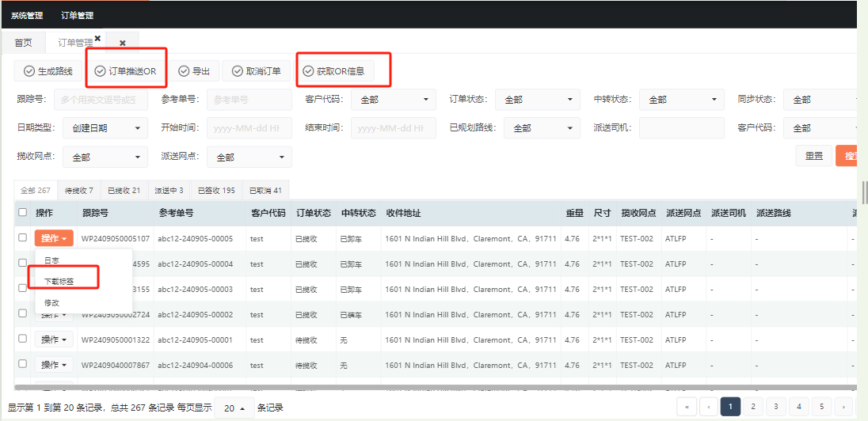
Task: Click the 结束时间 date input
Action: [x=394, y=127]
